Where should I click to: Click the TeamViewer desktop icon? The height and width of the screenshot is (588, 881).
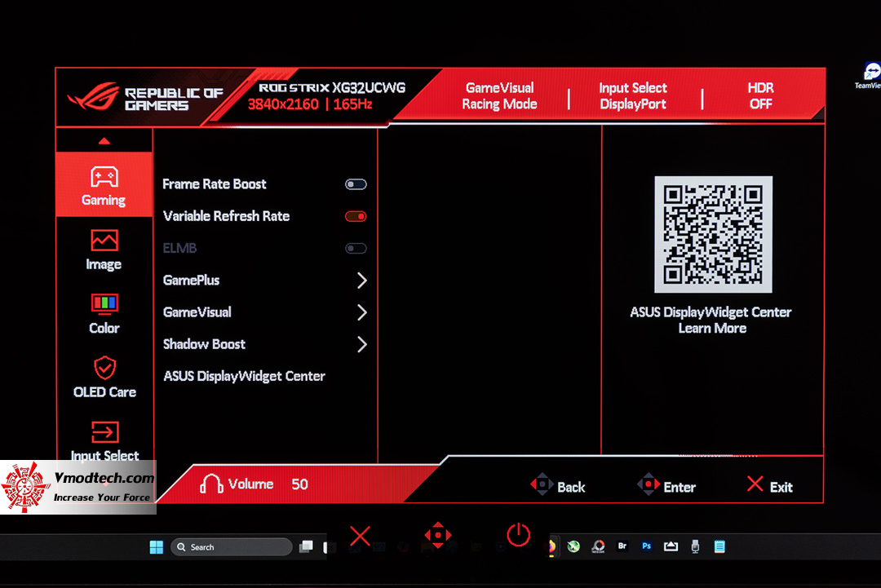coord(870,75)
